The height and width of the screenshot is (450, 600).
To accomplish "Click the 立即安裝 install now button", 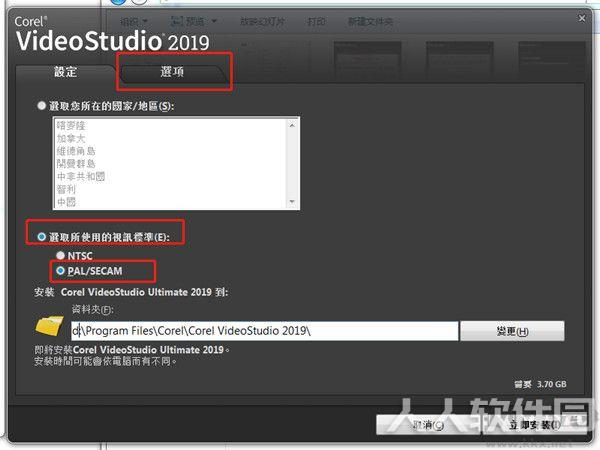I will pyautogui.click(x=535, y=425).
